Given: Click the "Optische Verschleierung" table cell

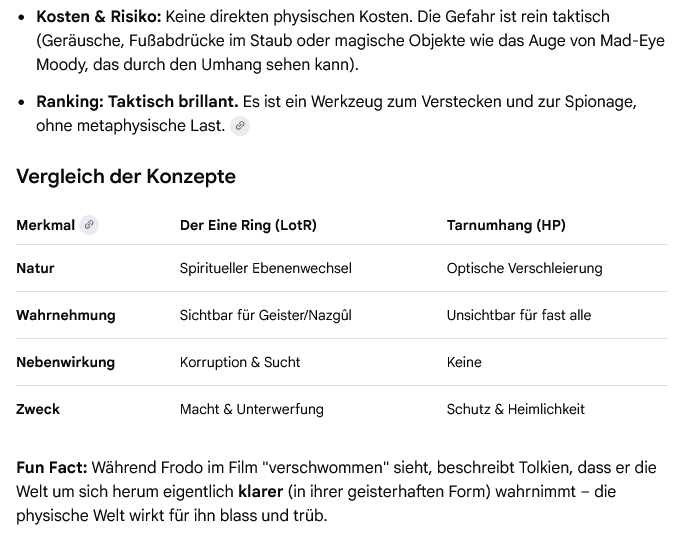Looking at the screenshot, I should point(524,268).
